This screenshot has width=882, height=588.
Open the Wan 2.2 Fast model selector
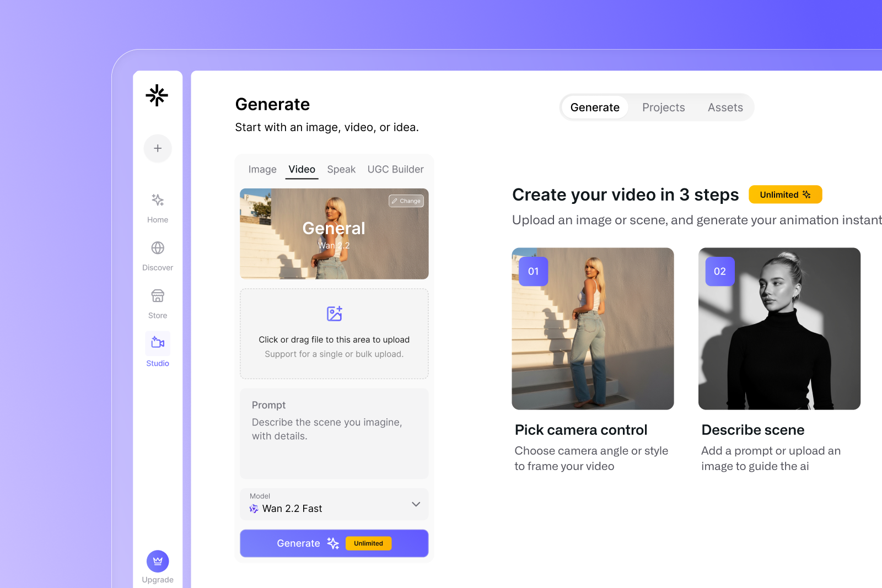tap(292, 509)
